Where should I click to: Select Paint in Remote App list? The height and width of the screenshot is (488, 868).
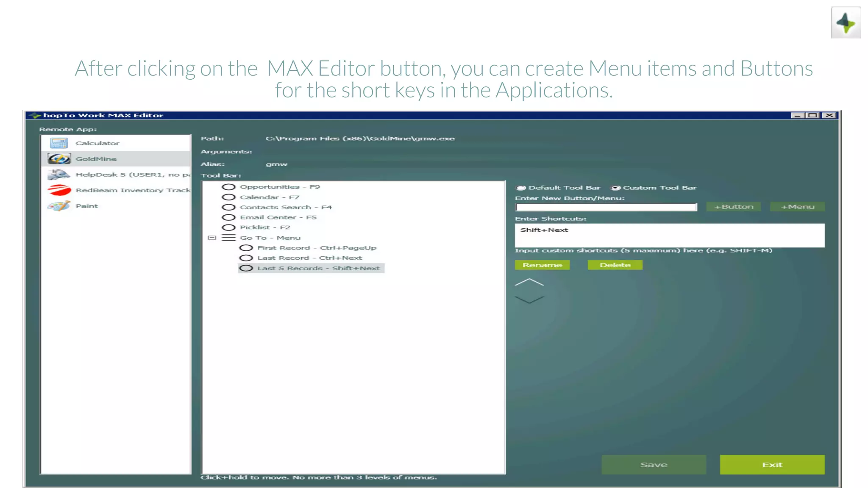click(x=116, y=206)
